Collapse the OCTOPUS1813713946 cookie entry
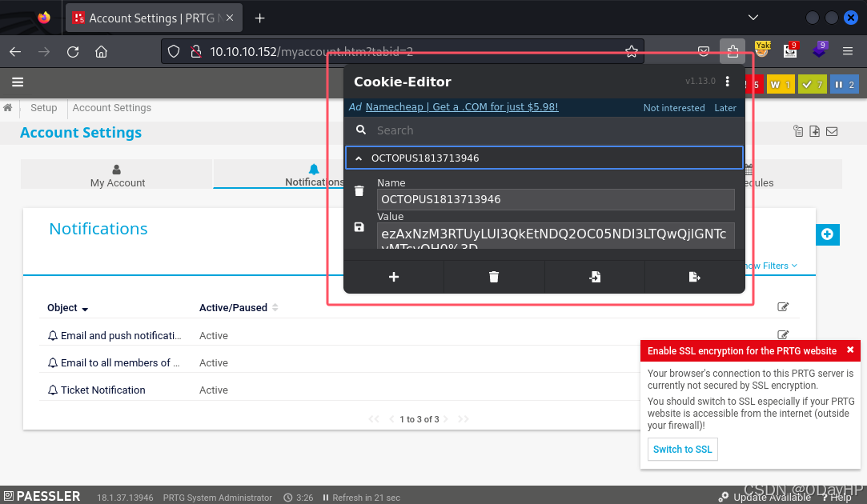This screenshot has width=867, height=504. (x=544, y=158)
